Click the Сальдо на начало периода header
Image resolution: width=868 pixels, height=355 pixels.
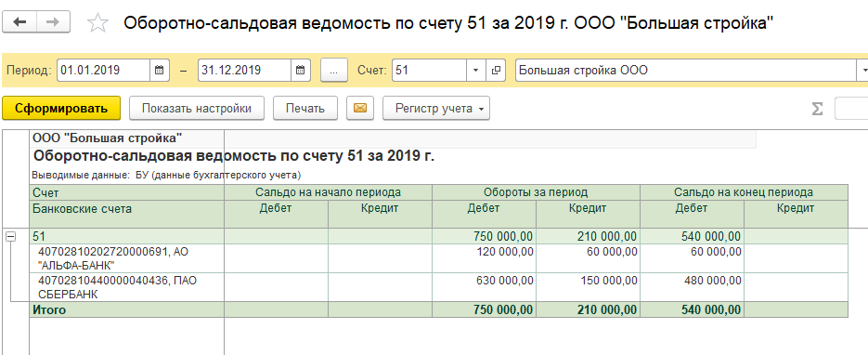click(329, 192)
